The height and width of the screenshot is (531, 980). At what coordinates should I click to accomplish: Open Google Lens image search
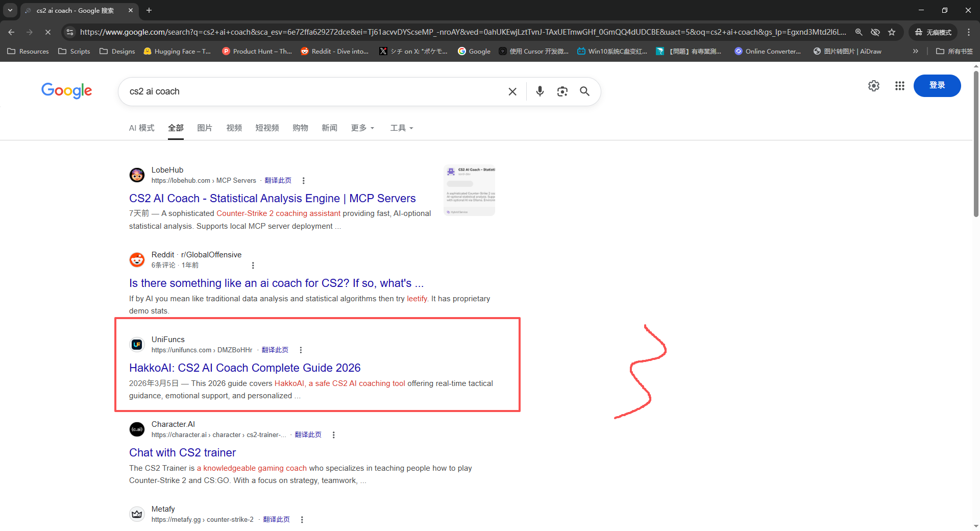(x=562, y=91)
